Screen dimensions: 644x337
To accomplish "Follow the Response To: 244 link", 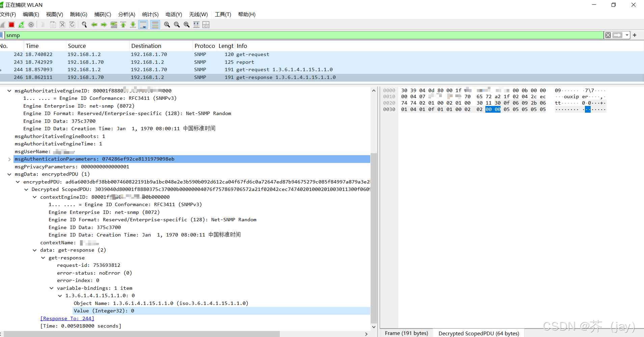I will click(67, 318).
